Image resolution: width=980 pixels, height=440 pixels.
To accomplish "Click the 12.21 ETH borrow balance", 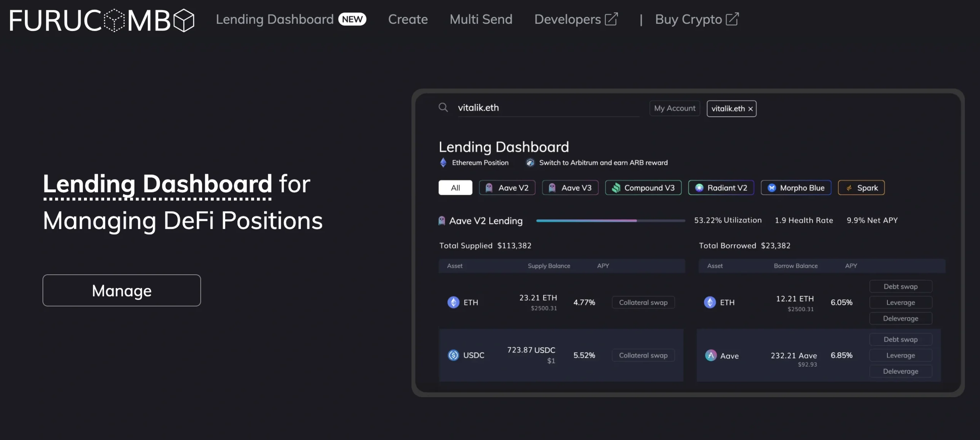I will (795, 299).
